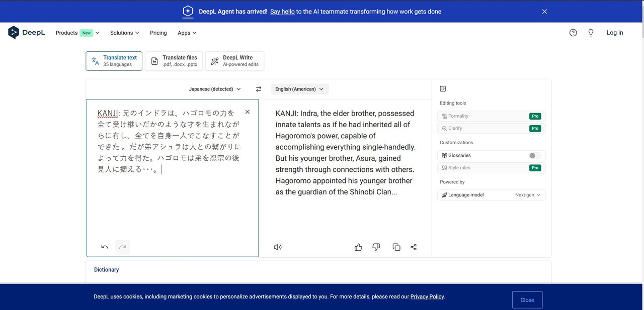Click the Editing tools label
644x310 pixels.
point(453,103)
